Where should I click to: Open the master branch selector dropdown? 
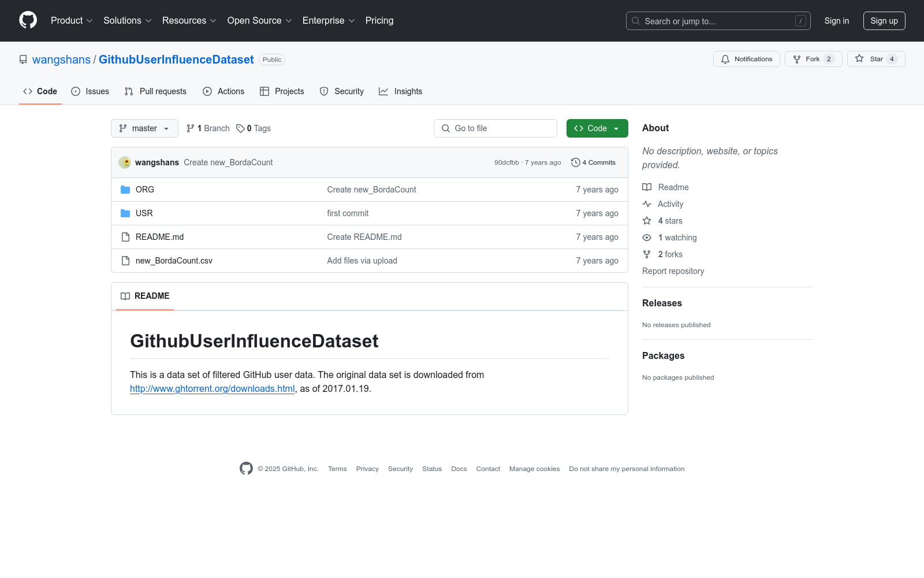(x=144, y=128)
